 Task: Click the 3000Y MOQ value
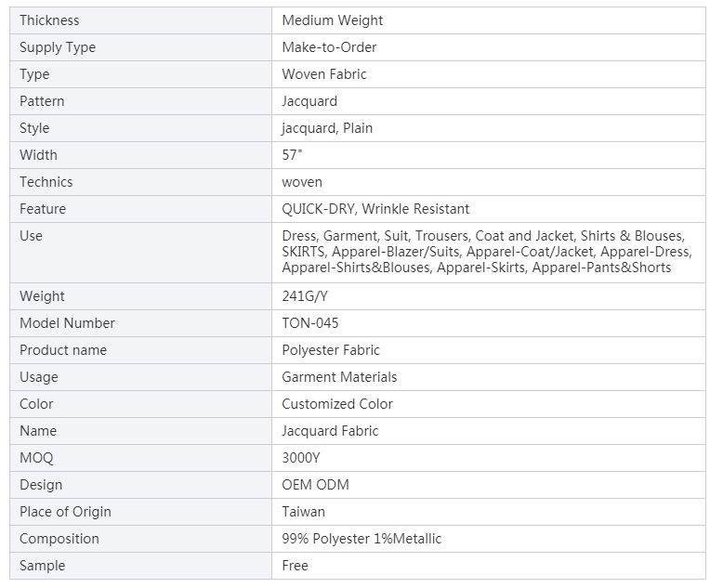coord(301,458)
